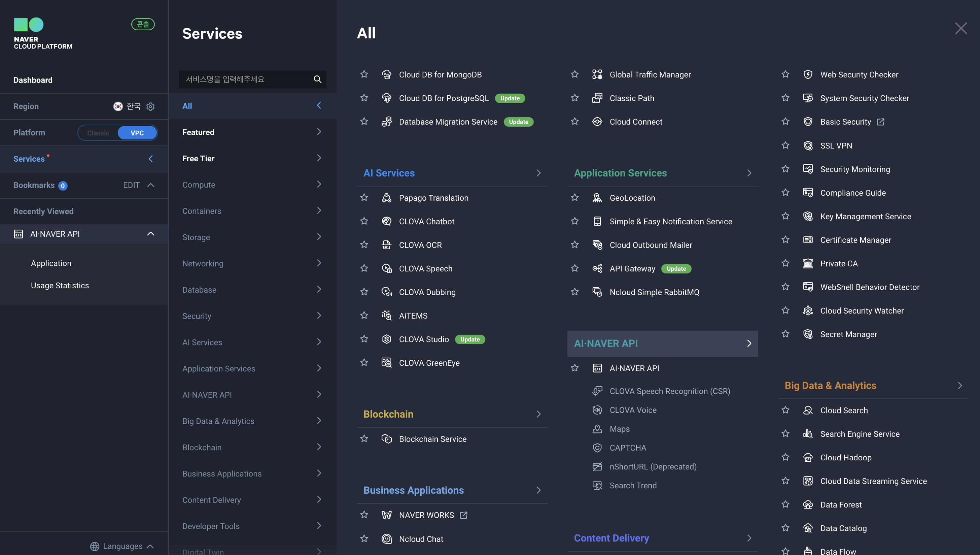Open the Blockchain Service icon
Viewport: 980px width, 555px height.
click(386, 439)
